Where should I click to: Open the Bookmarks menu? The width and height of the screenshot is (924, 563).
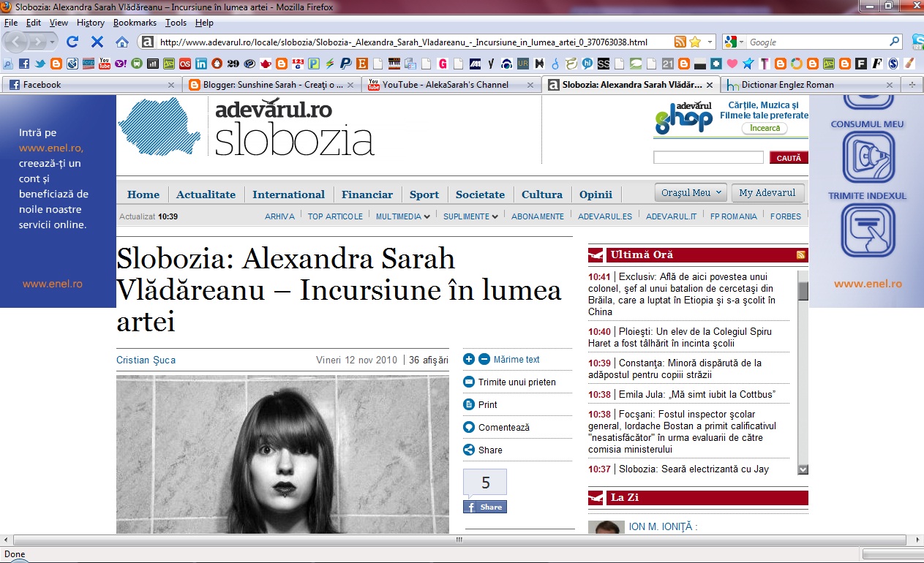135,23
